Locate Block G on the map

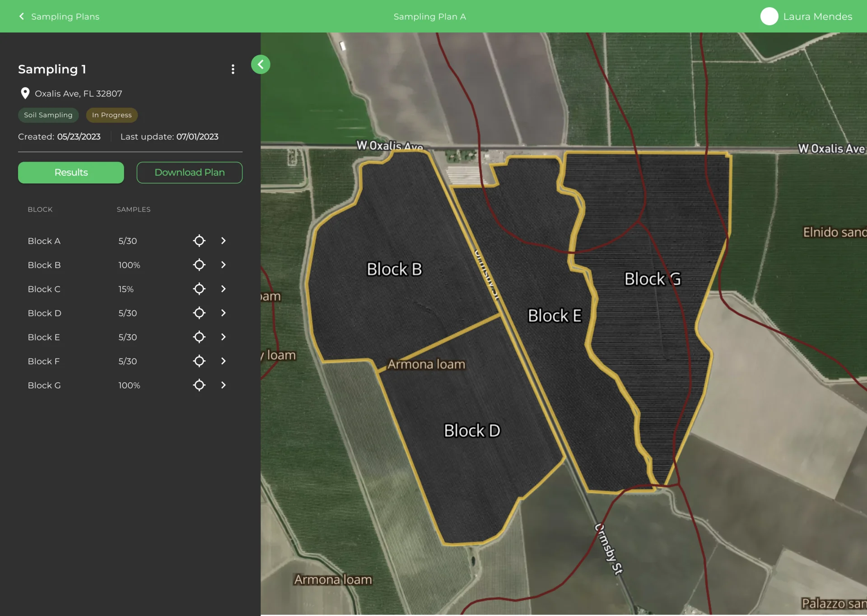pos(199,385)
